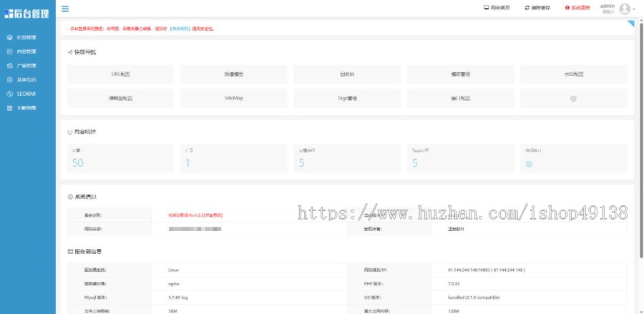Click the 快捷导航 section heading icon

[70, 52]
